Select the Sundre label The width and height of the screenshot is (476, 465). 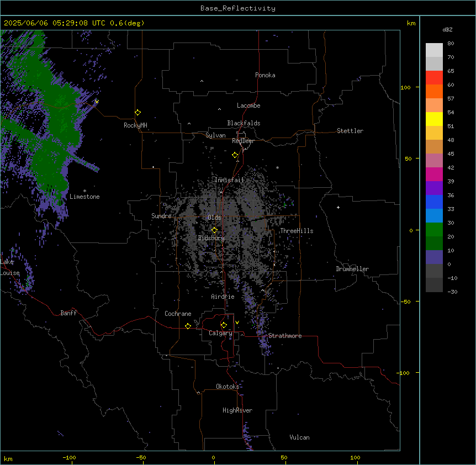click(x=161, y=216)
